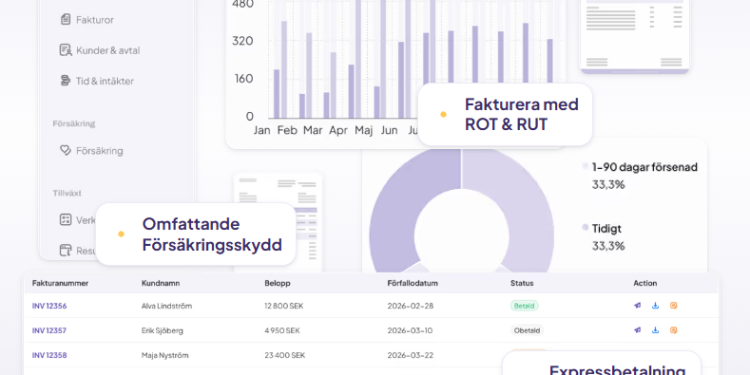The width and height of the screenshot is (750, 375).
Task: Click the Förfallodatum column header
Action: (x=413, y=283)
